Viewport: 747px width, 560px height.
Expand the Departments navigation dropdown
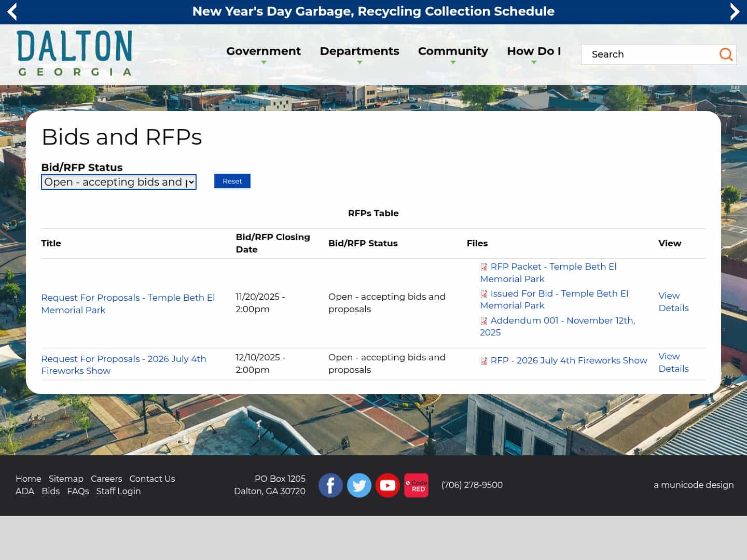tap(359, 51)
